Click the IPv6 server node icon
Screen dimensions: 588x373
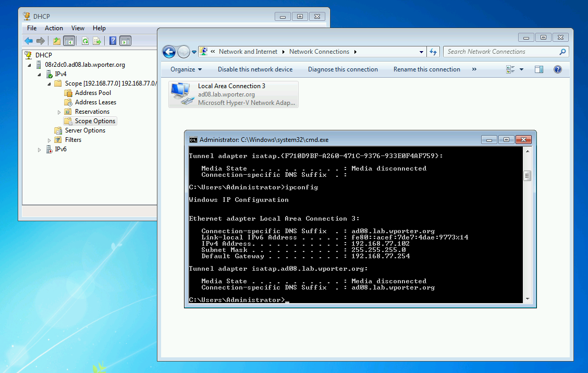click(x=49, y=149)
